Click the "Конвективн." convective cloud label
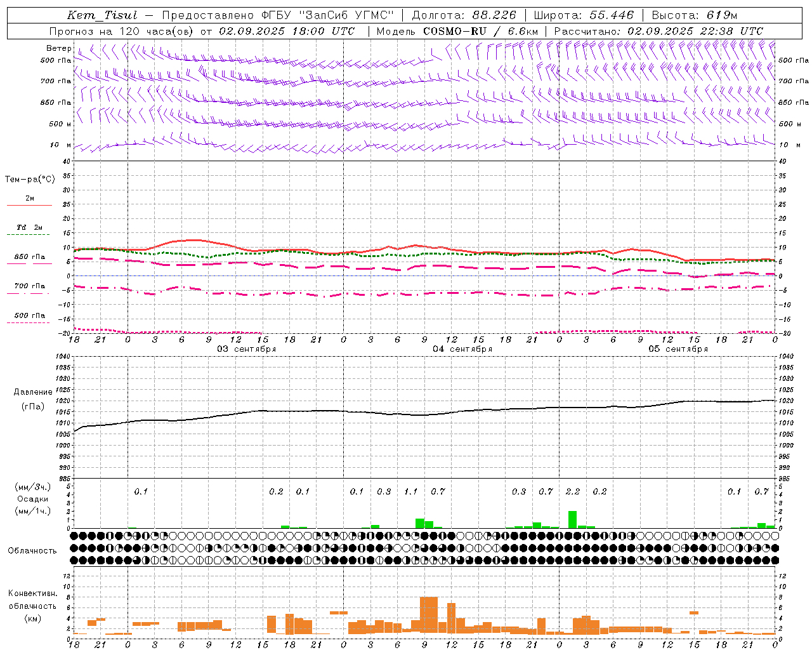The height and width of the screenshot is (650, 812). point(32,594)
